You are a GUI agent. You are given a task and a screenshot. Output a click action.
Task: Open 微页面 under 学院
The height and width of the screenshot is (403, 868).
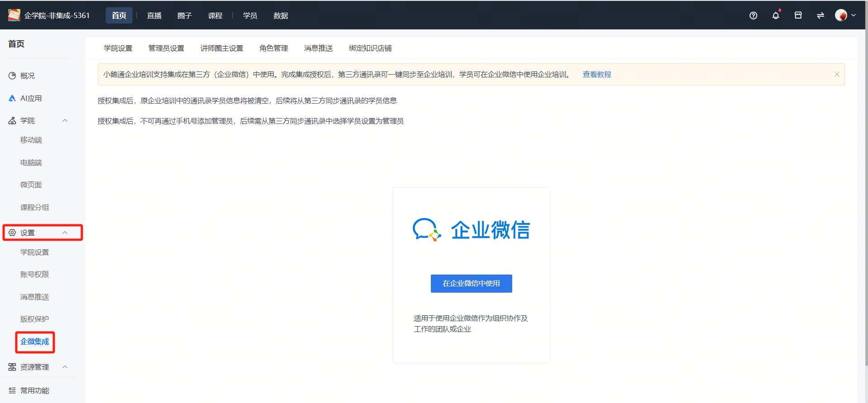point(31,185)
